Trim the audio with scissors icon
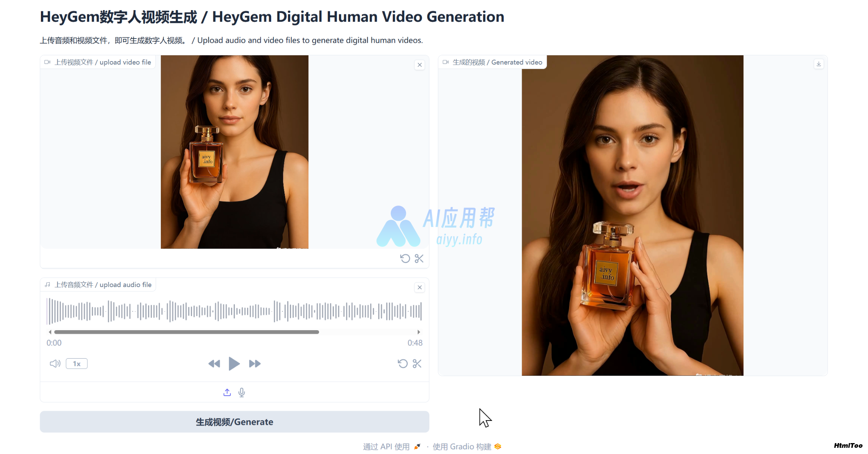Image resolution: width=868 pixels, height=454 pixels. pyautogui.click(x=417, y=364)
